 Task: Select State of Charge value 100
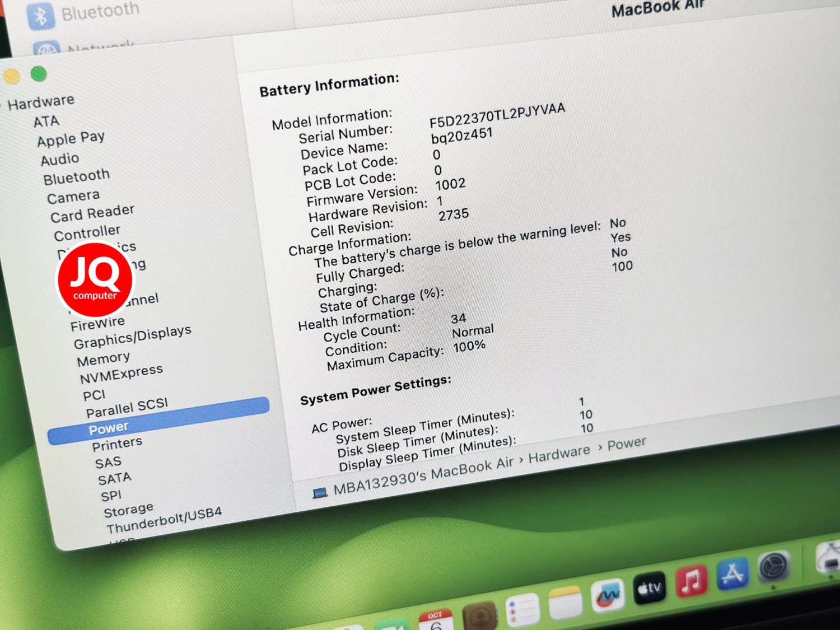622,267
